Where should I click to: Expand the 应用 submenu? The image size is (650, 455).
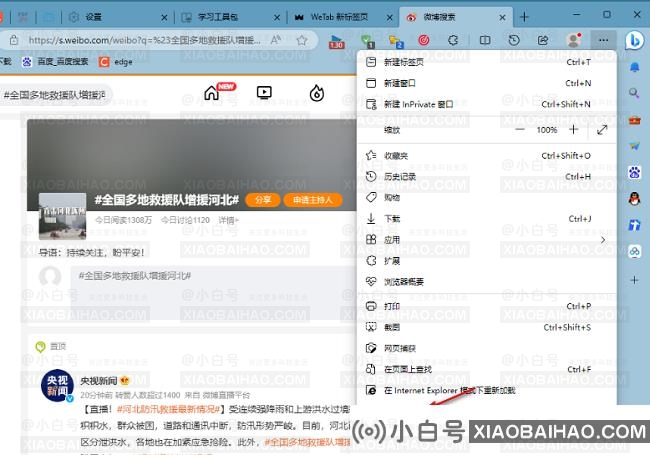coord(487,240)
